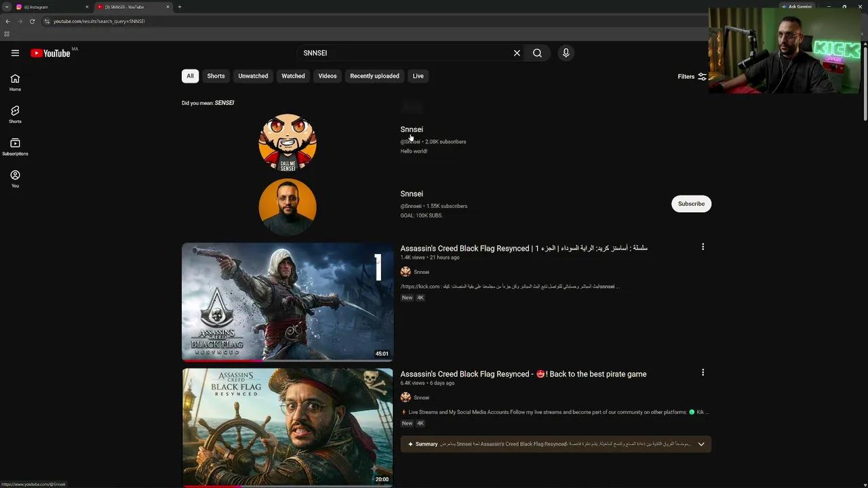
Task: Open the cartoon 'Call Me Sensei' channel avatar
Action: (288, 142)
